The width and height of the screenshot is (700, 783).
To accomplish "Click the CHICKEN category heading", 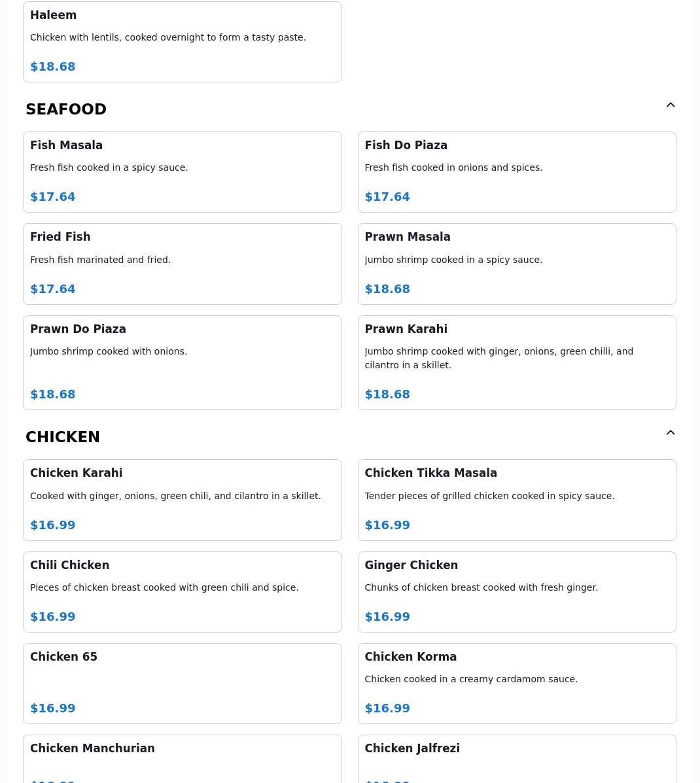I will pyautogui.click(x=63, y=437).
